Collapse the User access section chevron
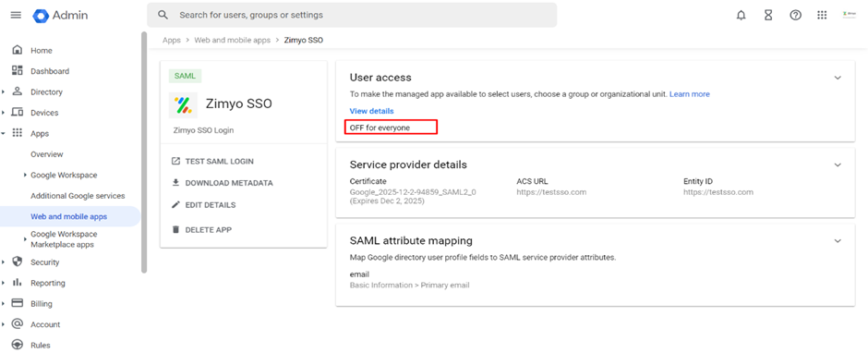This screenshot has height=353, width=868. pos(838,78)
